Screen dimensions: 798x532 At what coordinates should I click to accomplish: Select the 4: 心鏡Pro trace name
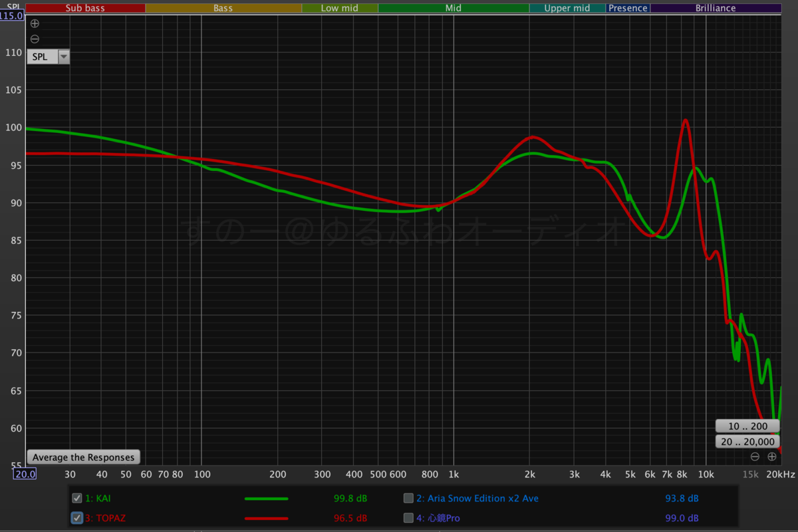click(438, 518)
